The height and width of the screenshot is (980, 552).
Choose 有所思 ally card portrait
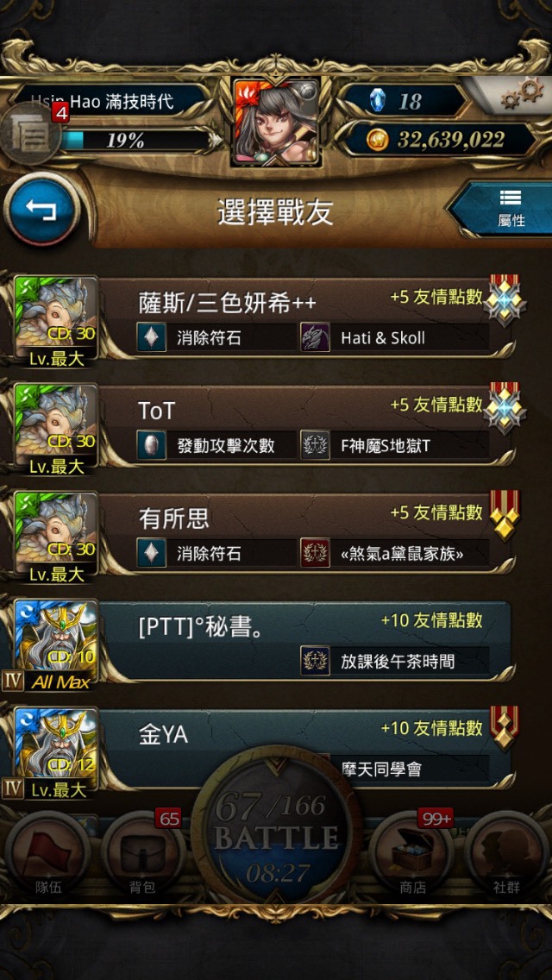click(56, 534)
